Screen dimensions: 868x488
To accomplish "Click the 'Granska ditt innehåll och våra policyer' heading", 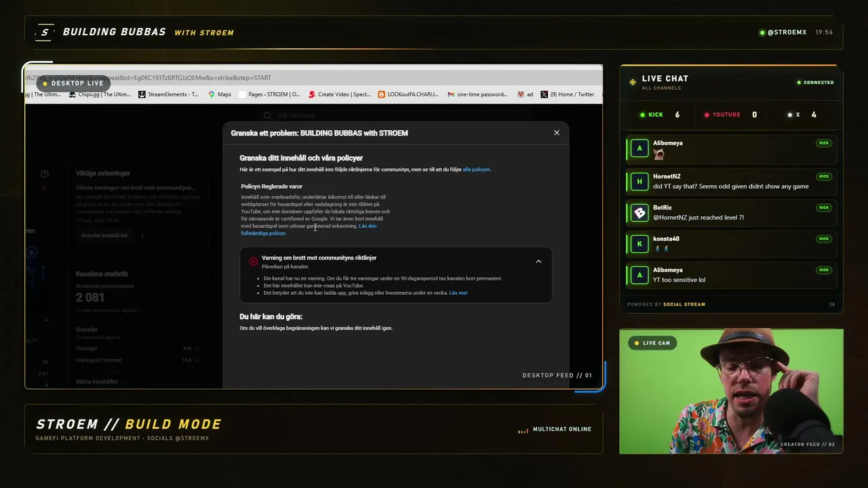I will (301, 158).
